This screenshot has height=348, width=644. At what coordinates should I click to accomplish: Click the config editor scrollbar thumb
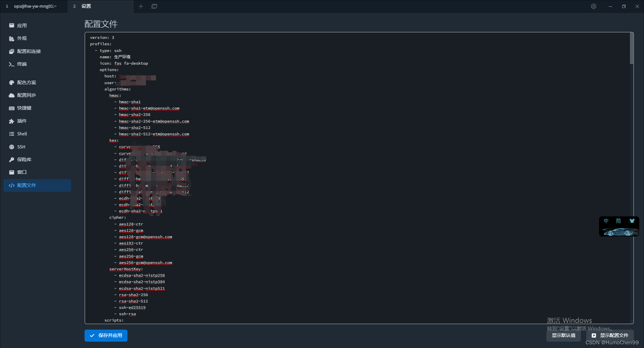[632, 49]
